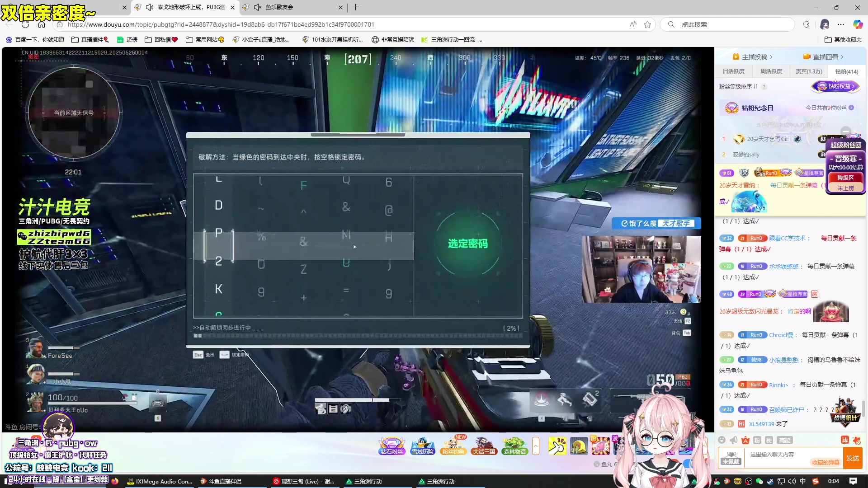Viewport: 868px width, 488px height.
Task: Toggle the 高能 danmaku option
Action: 784,440
